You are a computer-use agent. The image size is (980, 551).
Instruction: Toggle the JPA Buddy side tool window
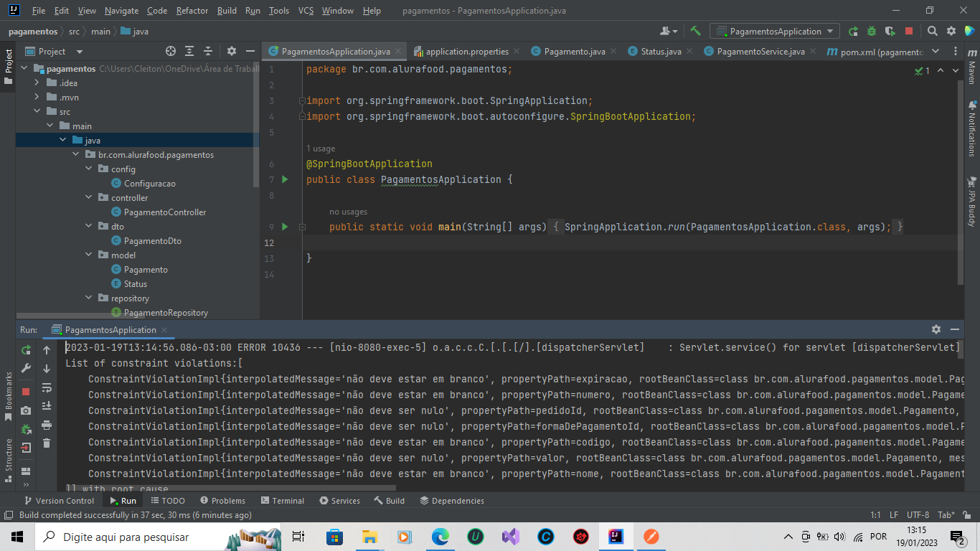[x=971, y=202]
